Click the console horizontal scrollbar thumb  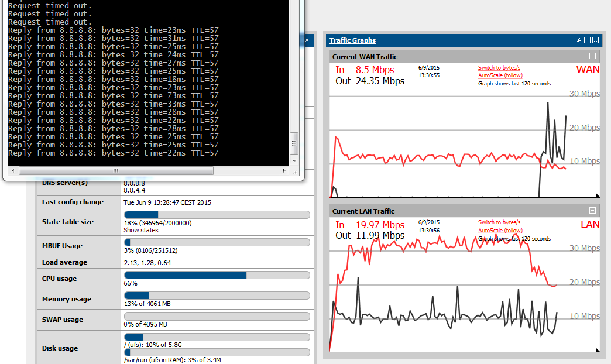point(115,170)
